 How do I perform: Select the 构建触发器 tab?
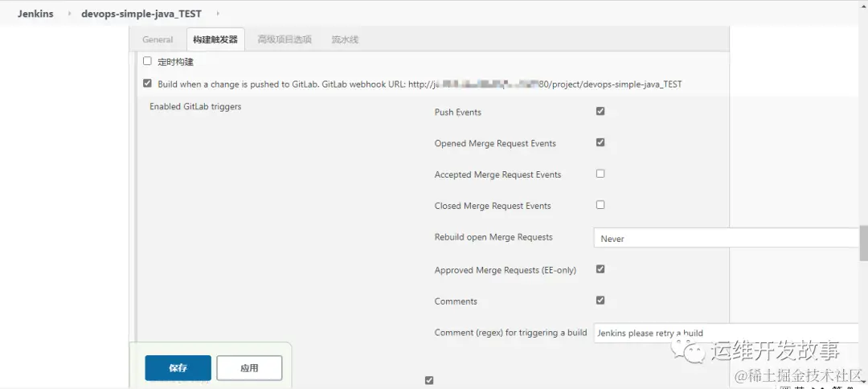215,39
